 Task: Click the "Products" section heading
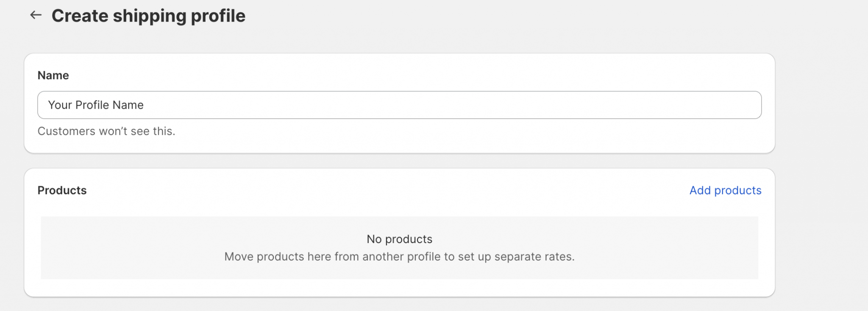[62, 191]
